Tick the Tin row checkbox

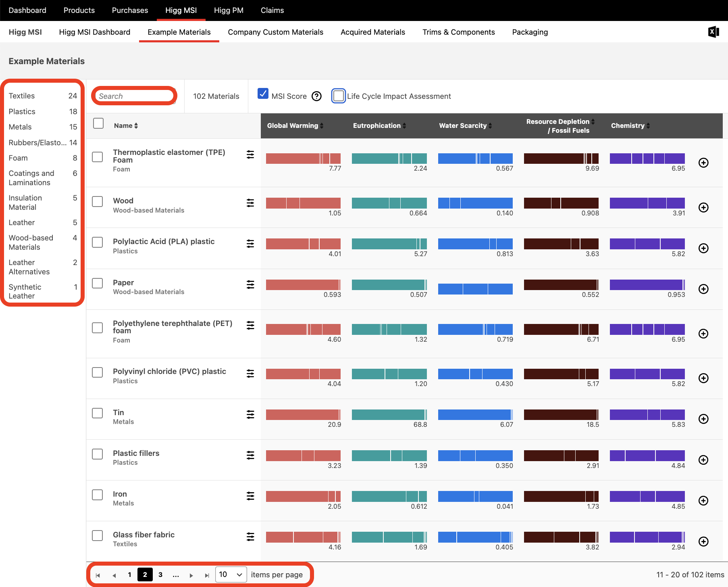(x=98, y=413)
